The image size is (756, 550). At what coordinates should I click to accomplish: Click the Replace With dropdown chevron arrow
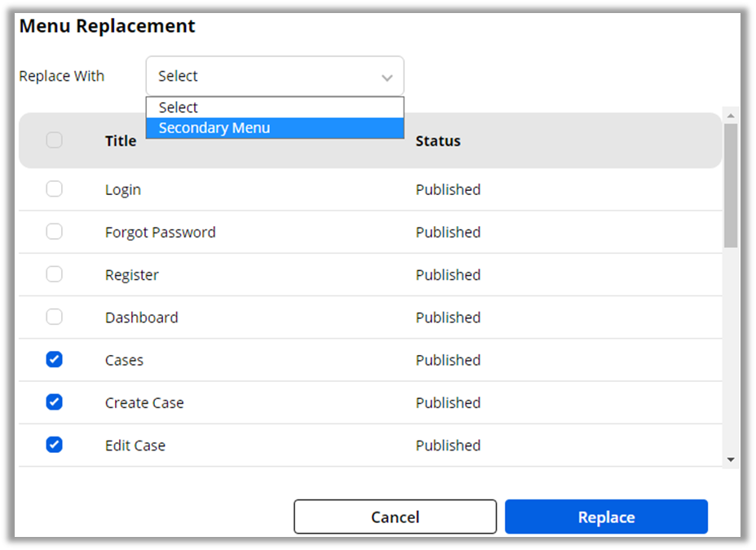(x=387, y=78)
